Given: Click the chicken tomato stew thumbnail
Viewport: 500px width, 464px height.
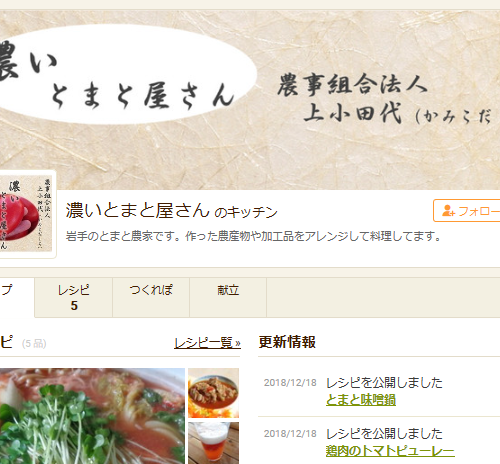Looking at the screenshot, I should click(x=213, y=393).
